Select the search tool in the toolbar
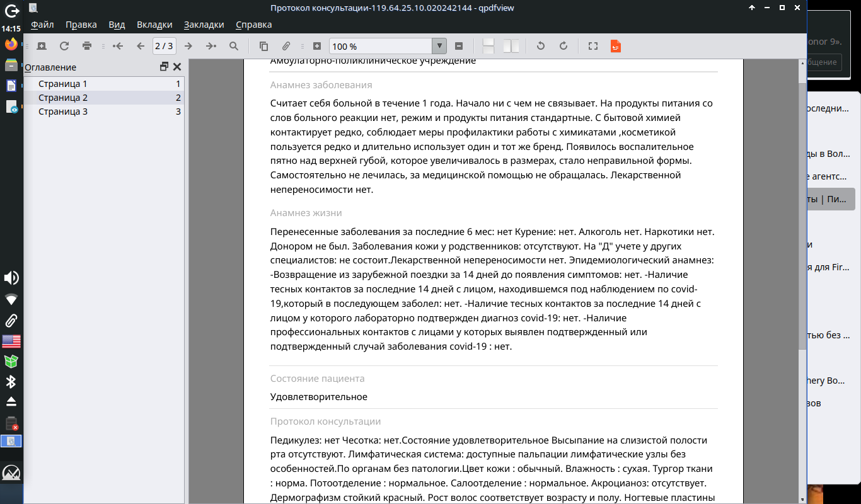 pos(234,45)
